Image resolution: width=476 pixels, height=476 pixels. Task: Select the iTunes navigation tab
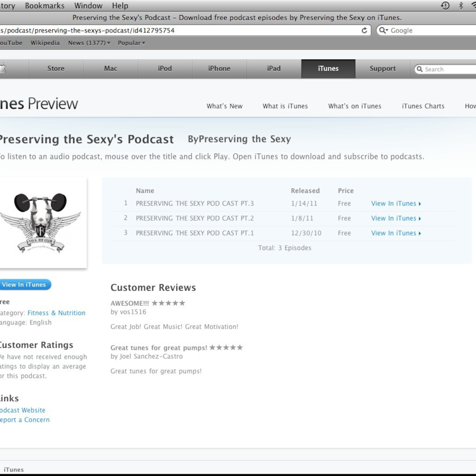(328, 69)
